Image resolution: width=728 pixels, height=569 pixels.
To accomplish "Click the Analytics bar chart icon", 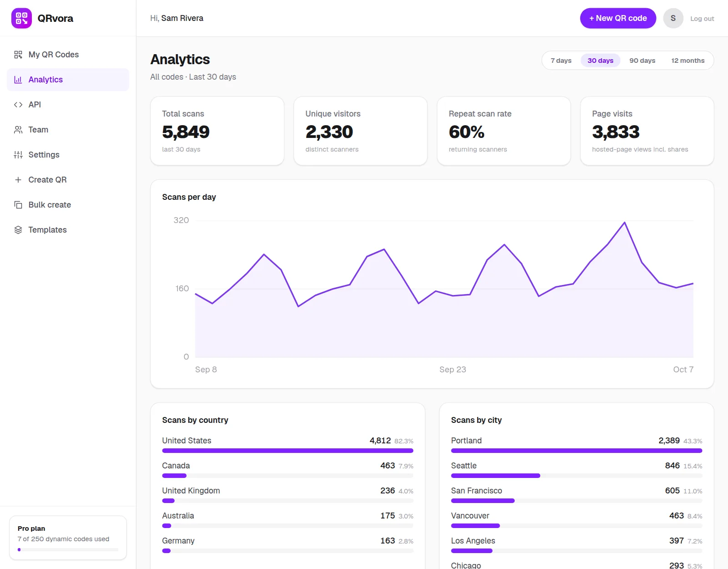I will click(18, 80).
